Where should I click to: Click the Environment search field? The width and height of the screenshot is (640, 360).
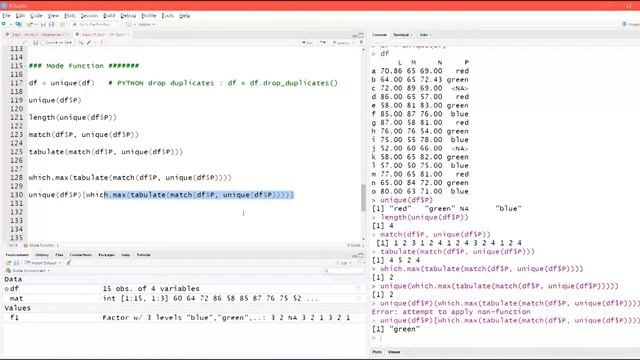[342, 271]
